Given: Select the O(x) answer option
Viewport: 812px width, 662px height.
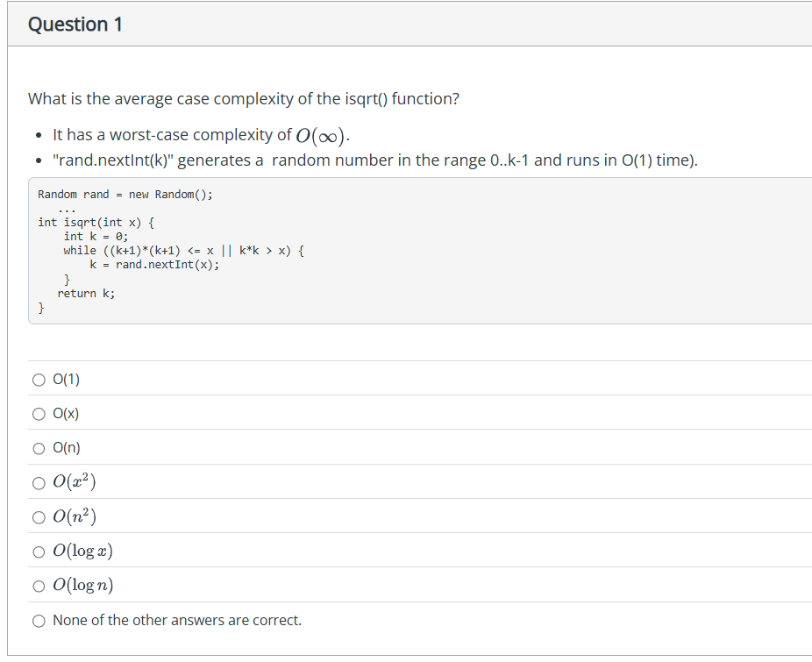Looking at the screenshot, I should [39, 413].
